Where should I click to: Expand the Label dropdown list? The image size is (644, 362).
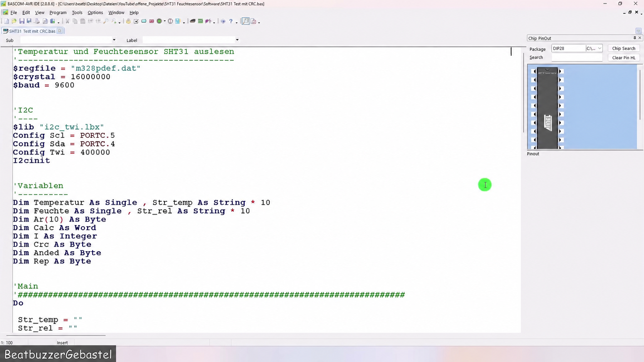[x=237, y=40]
